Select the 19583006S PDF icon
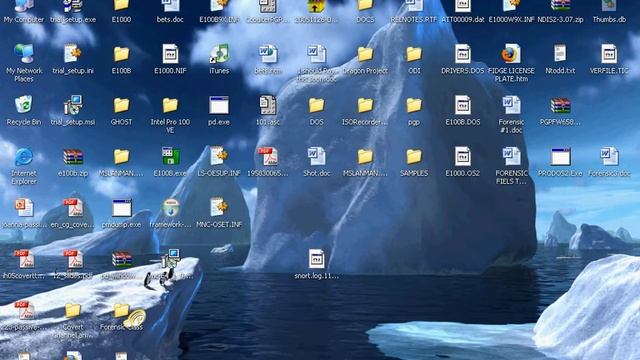The height and width of the screenshot is (360, 640). [268, 157]
